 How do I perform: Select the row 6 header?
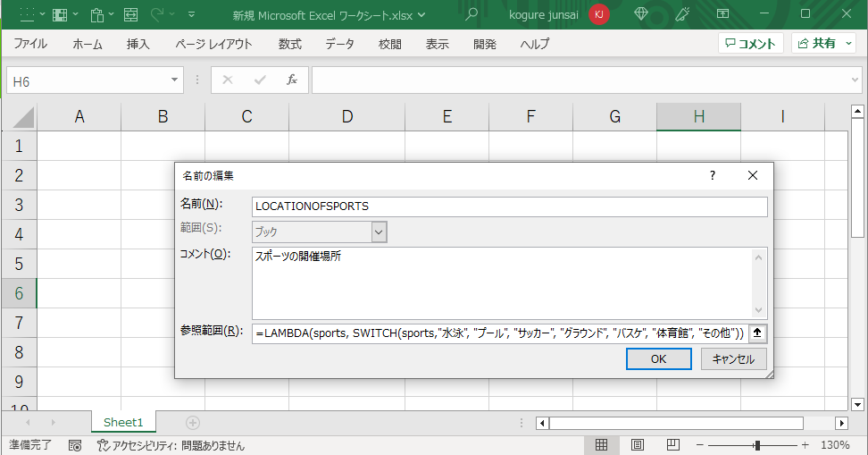(x=19, y=293)
